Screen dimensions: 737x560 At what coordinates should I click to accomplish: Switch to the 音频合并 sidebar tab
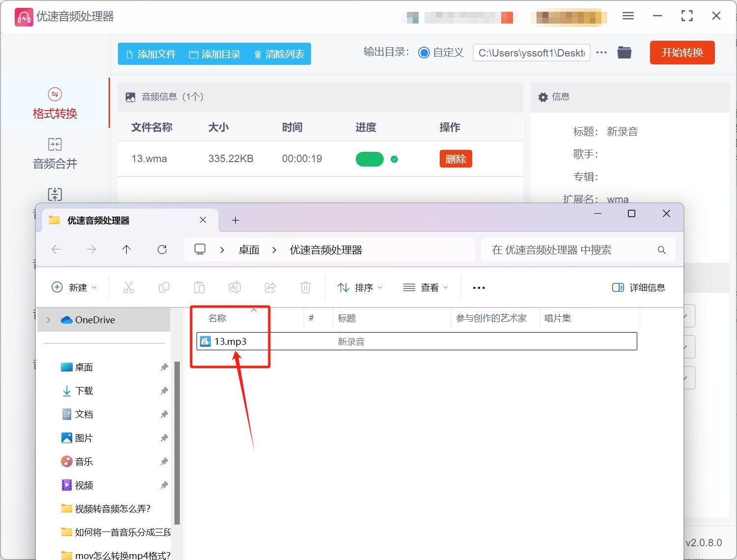tap(55, 154)
